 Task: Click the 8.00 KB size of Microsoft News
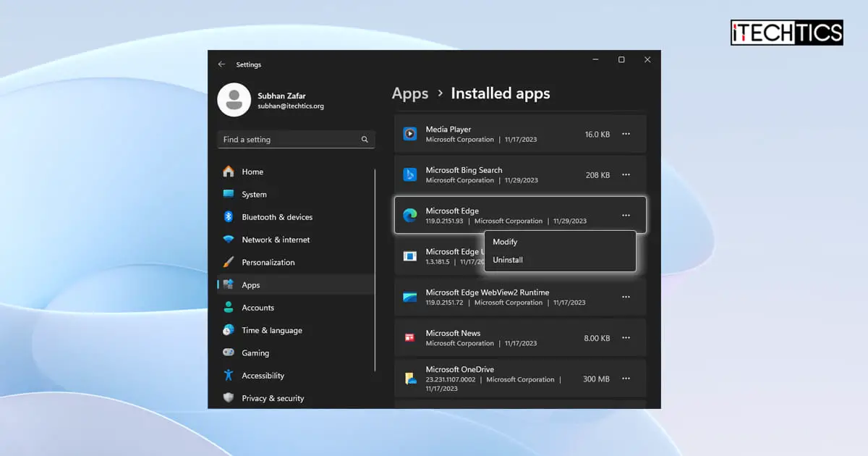coord(597,338)
